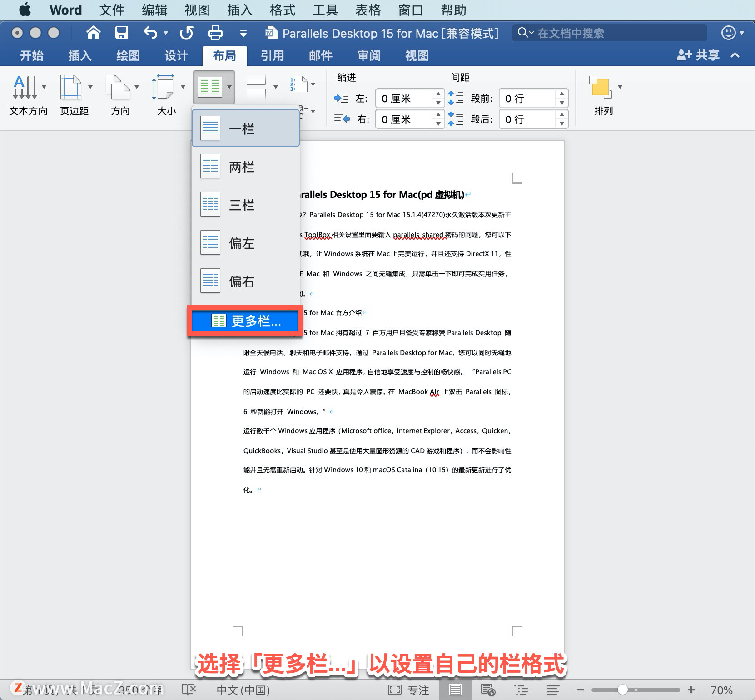Open the 方向 orientation icon
The width and height of the screenshot is (755, 700).
coord(118,87)
